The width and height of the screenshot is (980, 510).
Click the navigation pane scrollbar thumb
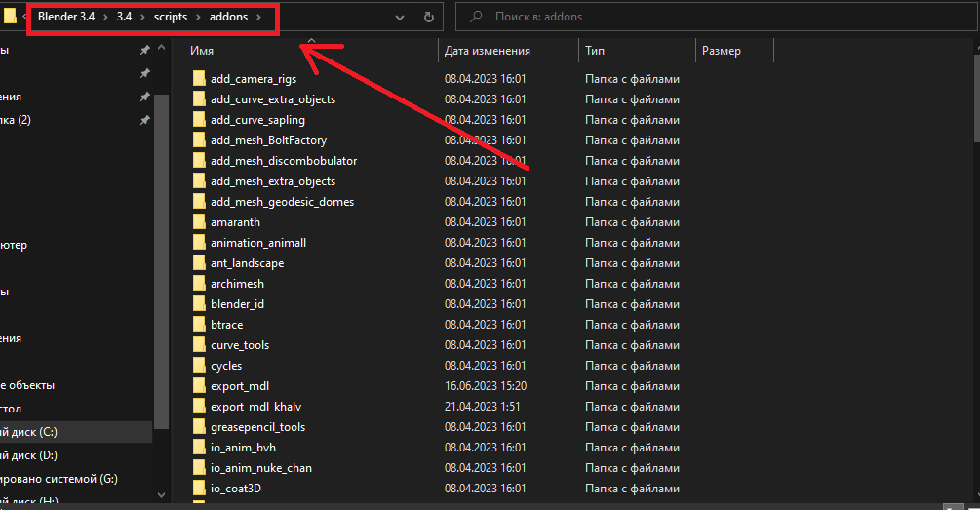click(x=161, y=262)
